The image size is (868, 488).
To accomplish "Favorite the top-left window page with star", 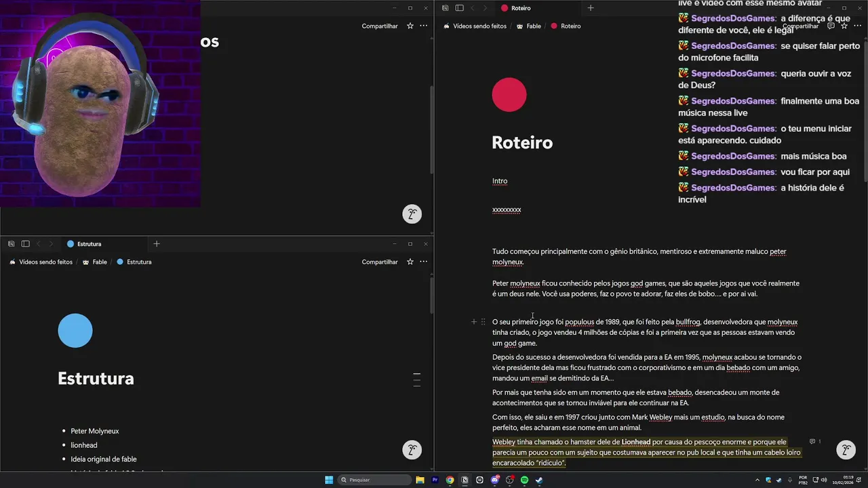I will tap(410, 26).
